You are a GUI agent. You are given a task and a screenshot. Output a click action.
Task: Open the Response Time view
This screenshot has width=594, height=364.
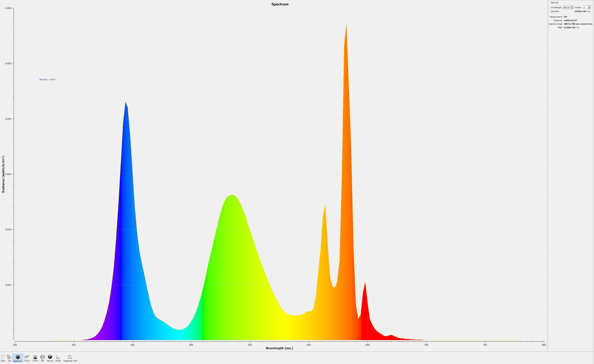pos(70,358)
